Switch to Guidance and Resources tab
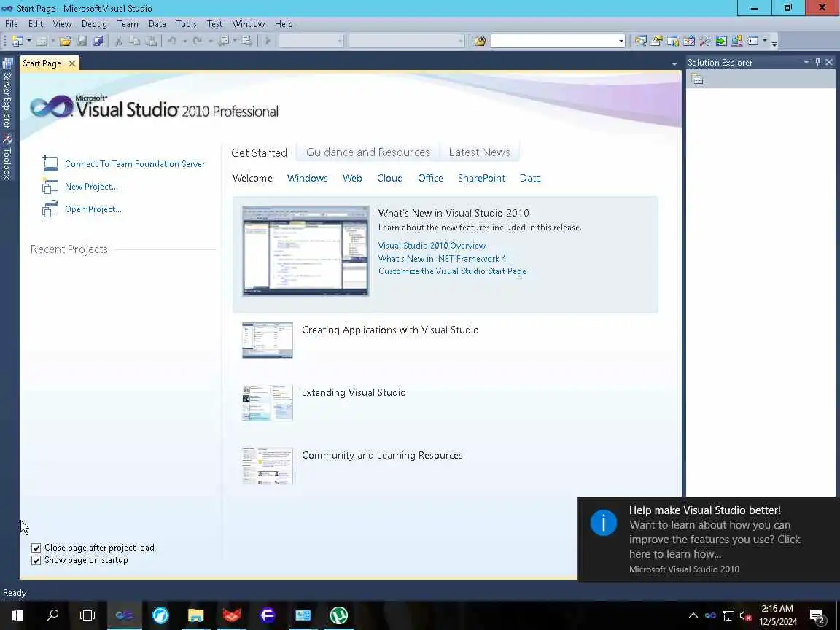This screenshot has height=630, width=840. point(368,152)
